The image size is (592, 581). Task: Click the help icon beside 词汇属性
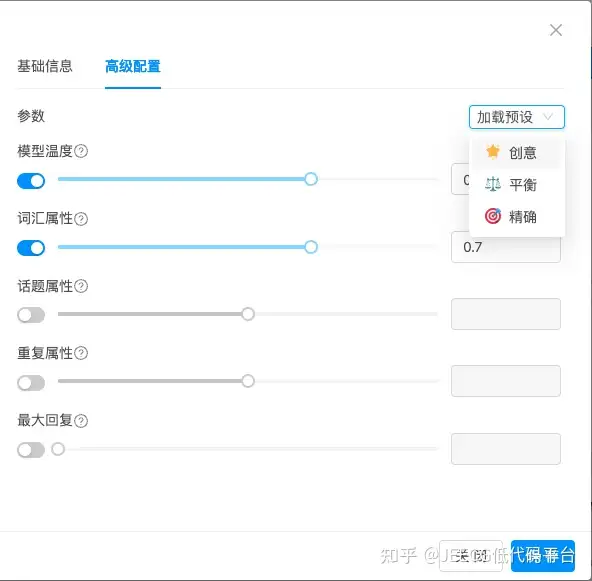pyautogui.click(x=81, y=219)
